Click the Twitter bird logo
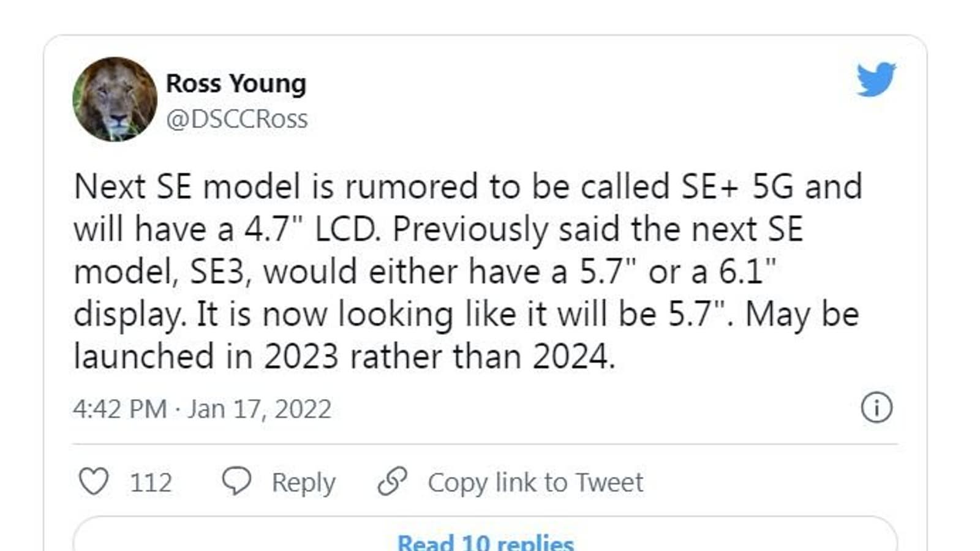The width and height of the screenshot is (980, 551). [876, 79]
